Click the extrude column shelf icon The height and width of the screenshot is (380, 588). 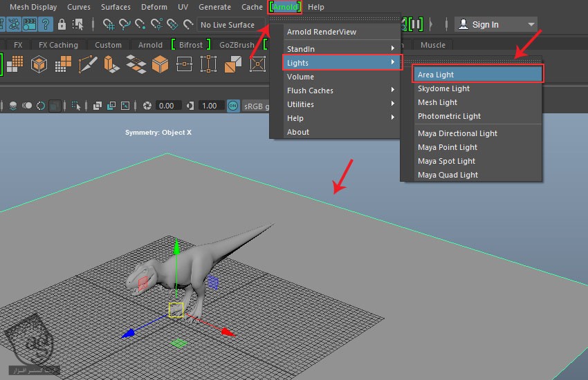point(111,64)
